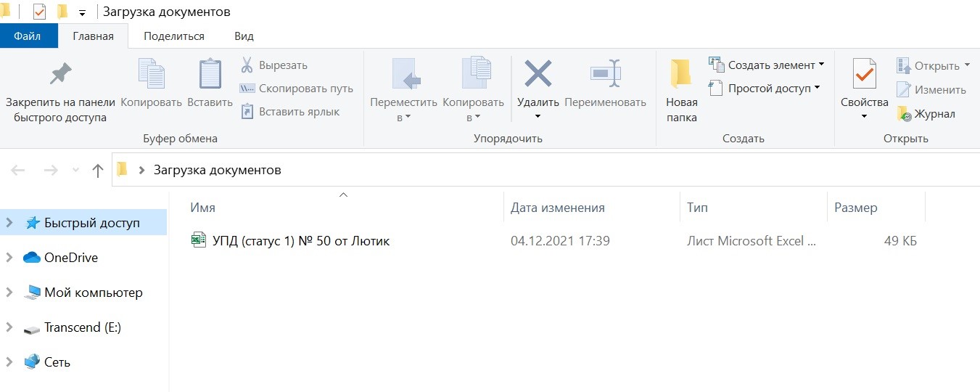Sort by Тип column header
Image resolution: width=980 pixels, height=392 pixels.
pos(697,208)
